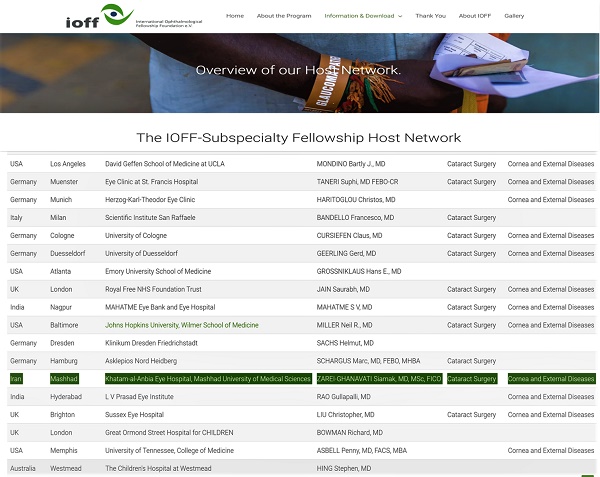Screen dimensions: 600x477
Task: Select MAHATME Eye Bank and Eye Hospital
Action: pyautogui.click(x=160, y=307)
